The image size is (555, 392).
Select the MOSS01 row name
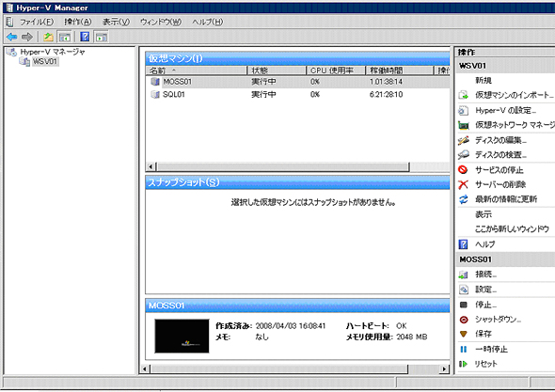tap(177, 82)
